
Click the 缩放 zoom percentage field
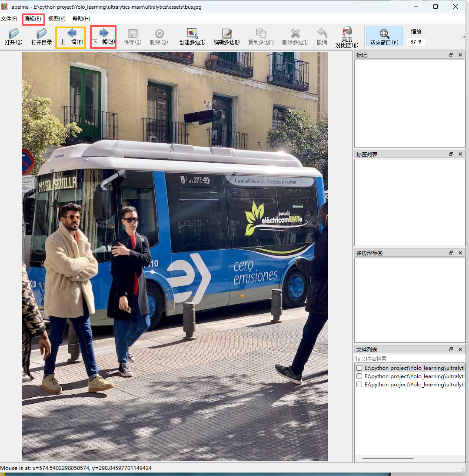click(x=416, y=42)
